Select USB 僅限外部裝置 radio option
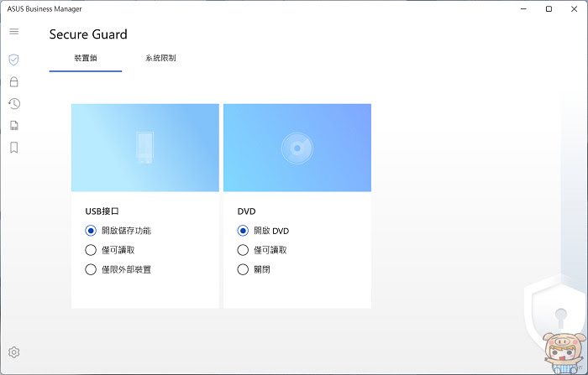This screenshot has width=588, height=375. click(91, 269)
